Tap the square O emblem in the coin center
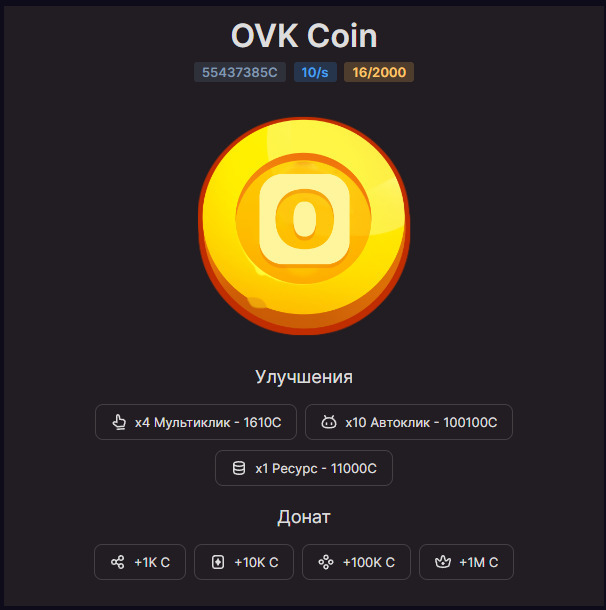This screenshot has height=610, width=606. click(304, 219)
